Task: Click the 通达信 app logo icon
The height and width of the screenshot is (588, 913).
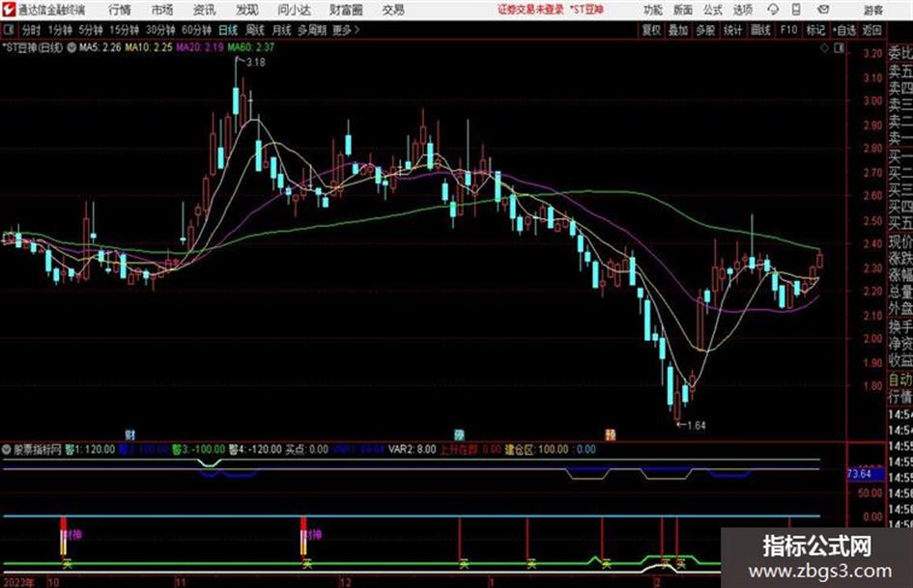Action: coord(9,10)
